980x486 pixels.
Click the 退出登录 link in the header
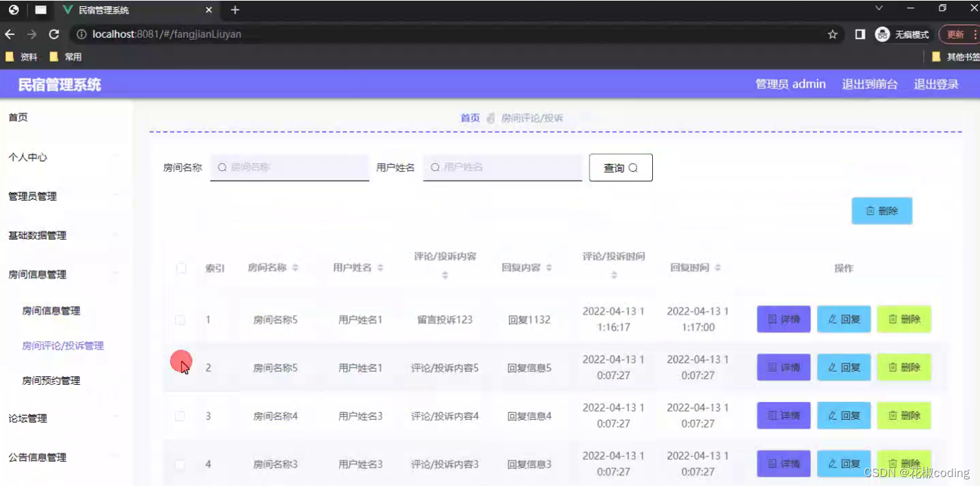click(935, 83)
